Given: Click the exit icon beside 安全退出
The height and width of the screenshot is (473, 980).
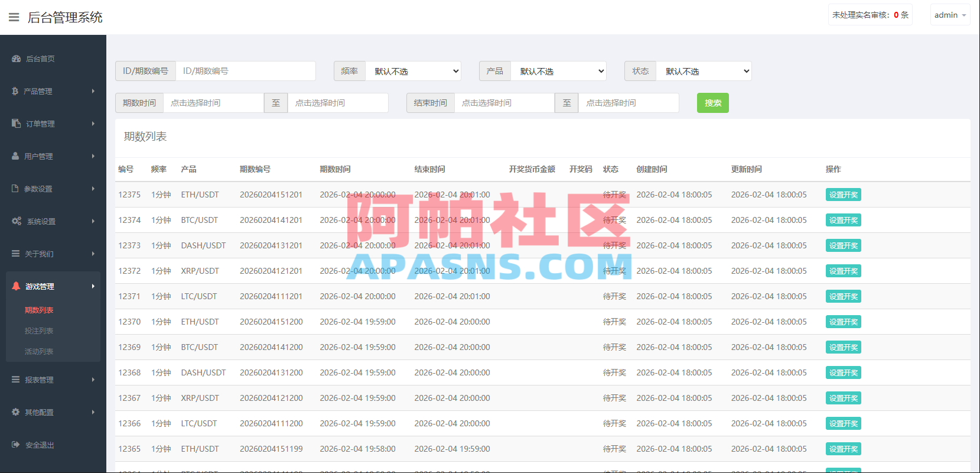Looking at the screenshot, I should coord(16,445).
